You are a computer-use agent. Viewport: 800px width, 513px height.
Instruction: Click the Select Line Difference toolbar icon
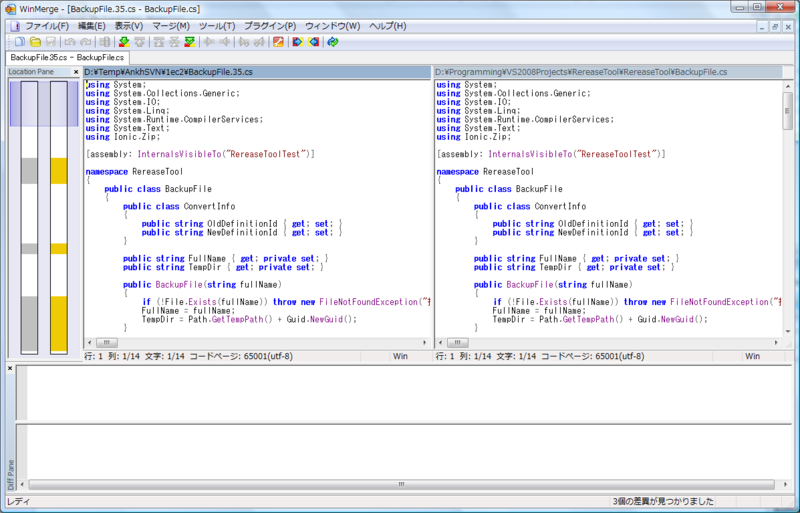[x=105, y=42]
